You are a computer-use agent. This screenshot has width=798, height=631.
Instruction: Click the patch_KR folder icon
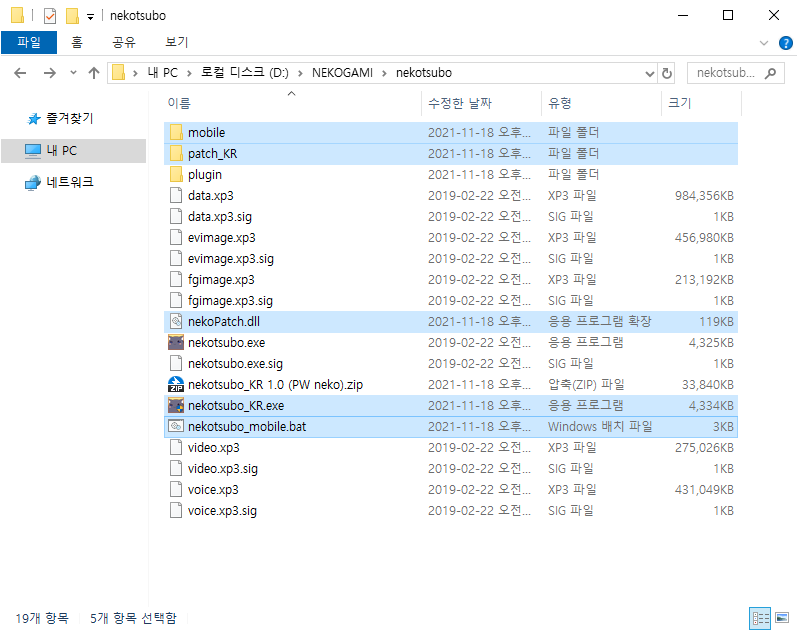(176, 153)
